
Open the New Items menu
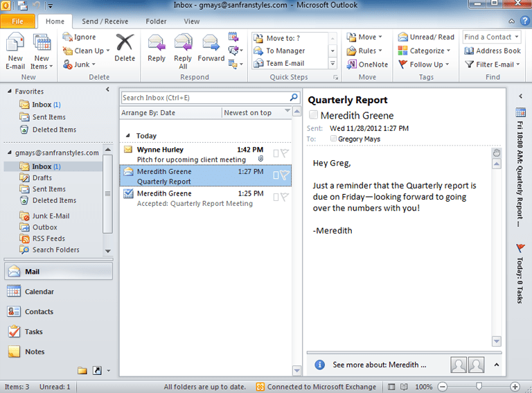(x=42, y=51)
